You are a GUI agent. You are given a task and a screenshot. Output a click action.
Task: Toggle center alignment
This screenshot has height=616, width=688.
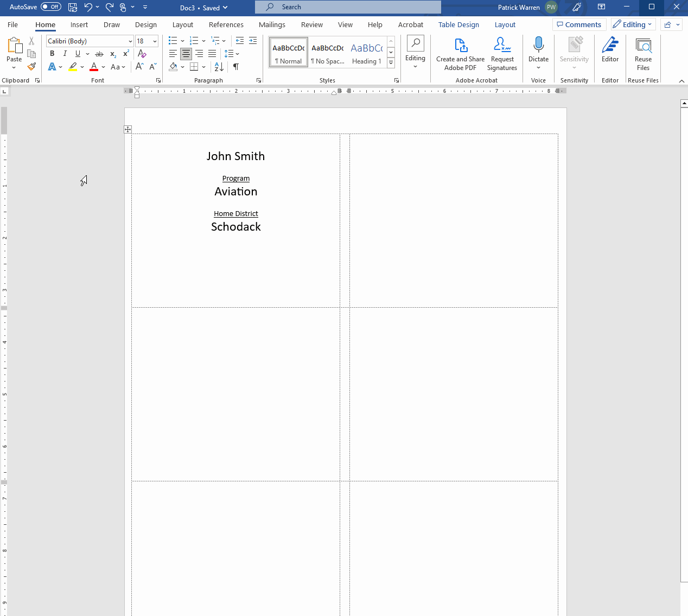point(186,54)
